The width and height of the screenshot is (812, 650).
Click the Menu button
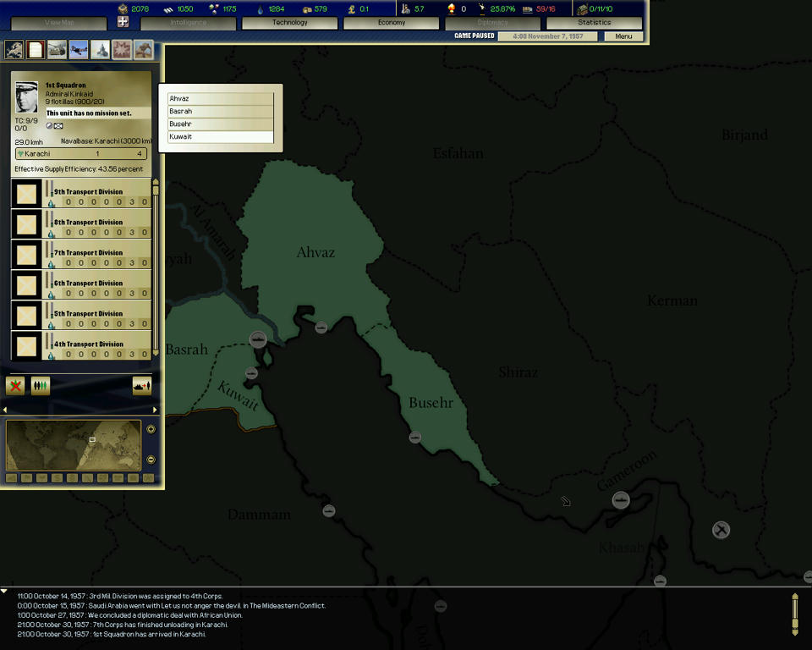point(623,36)
